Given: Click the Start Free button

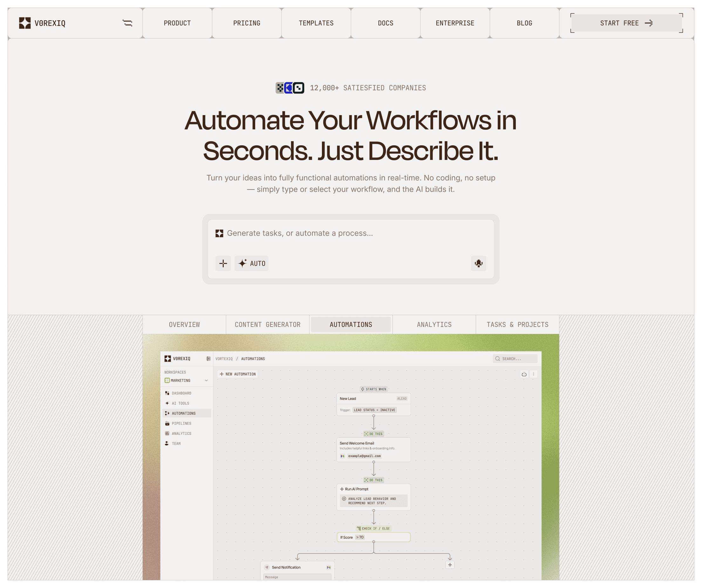Looking at the screenshot, I should 626,23.
